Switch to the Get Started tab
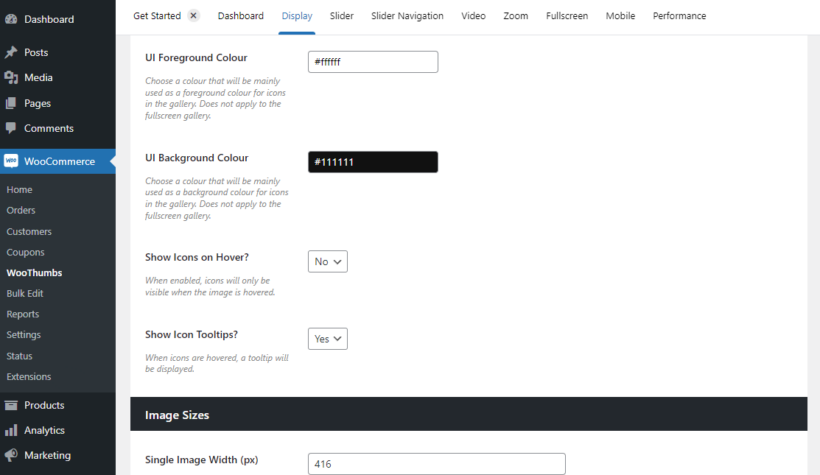The width and height of the screenshot is (820, 475). pos(157,16)
